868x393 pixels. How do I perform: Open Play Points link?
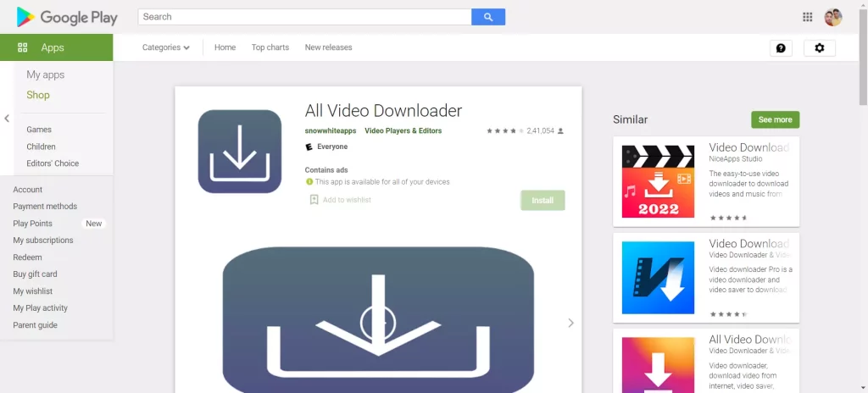click(33, 224)
